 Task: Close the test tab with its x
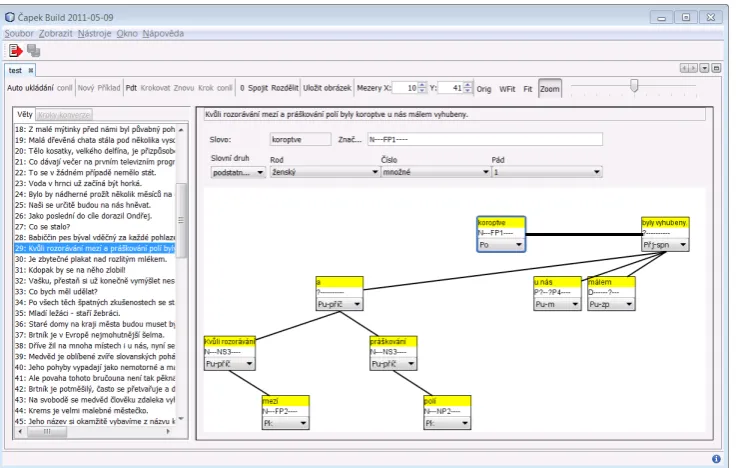[31, 70]
